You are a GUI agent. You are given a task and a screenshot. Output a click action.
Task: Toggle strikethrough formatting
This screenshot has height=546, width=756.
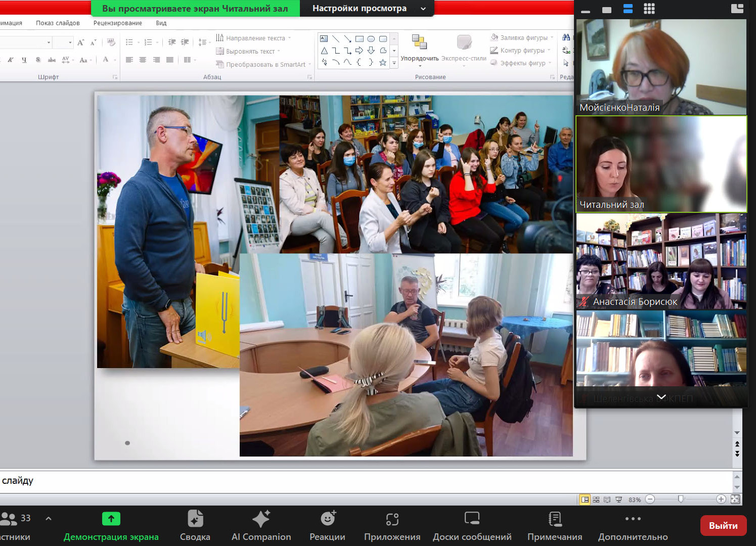(x=52, y=60)
